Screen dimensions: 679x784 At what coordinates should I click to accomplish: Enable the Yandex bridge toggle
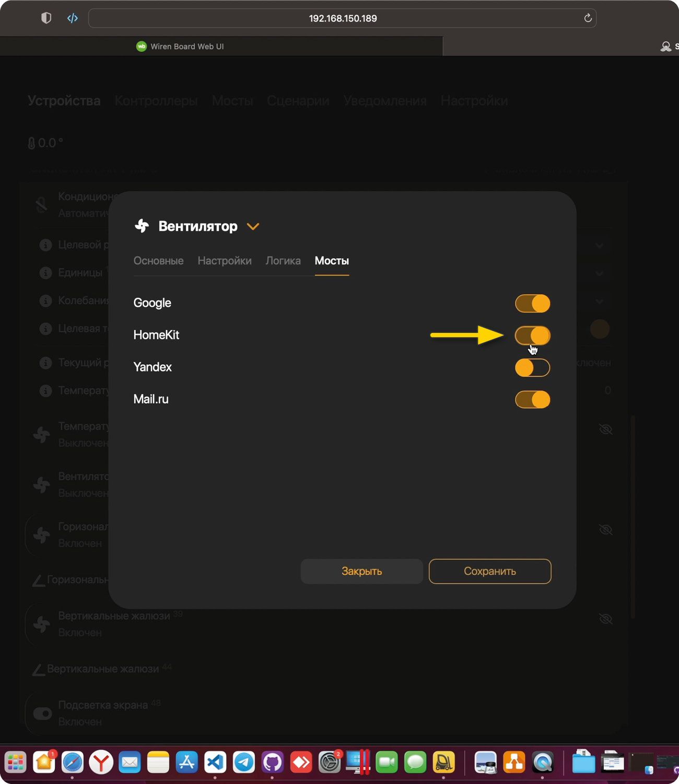(x=532, y=368)
